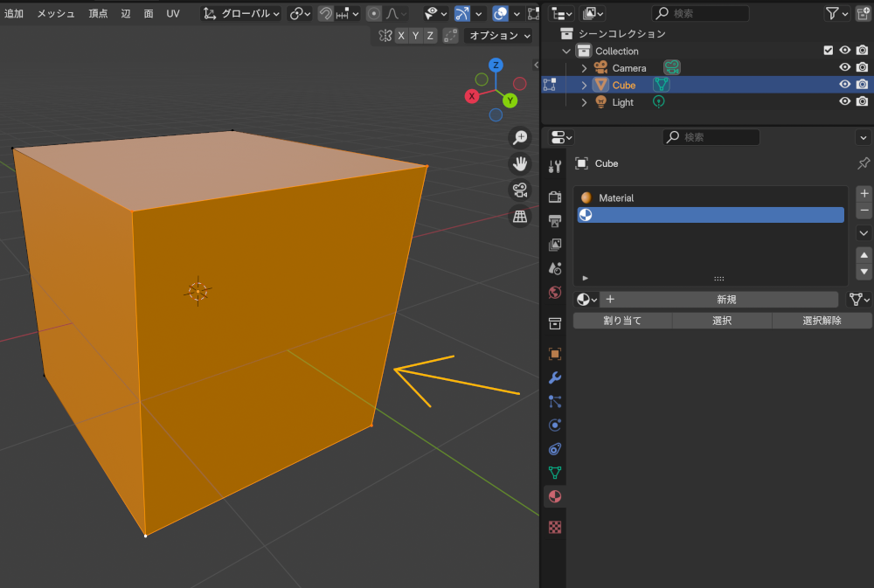Hide the Light object in the outliner
874x588 pixels.
coord(844,102)
